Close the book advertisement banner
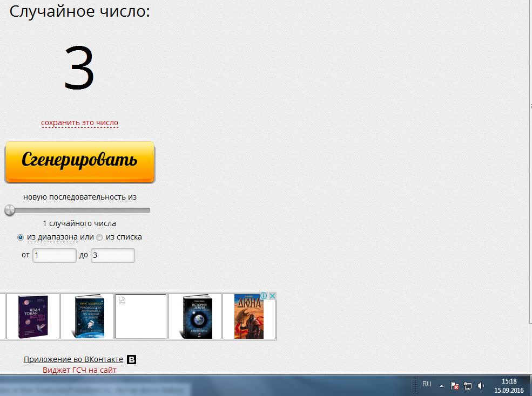Viewport: 532px width, 396px height. pyautogui.click(x=273, y=296)
